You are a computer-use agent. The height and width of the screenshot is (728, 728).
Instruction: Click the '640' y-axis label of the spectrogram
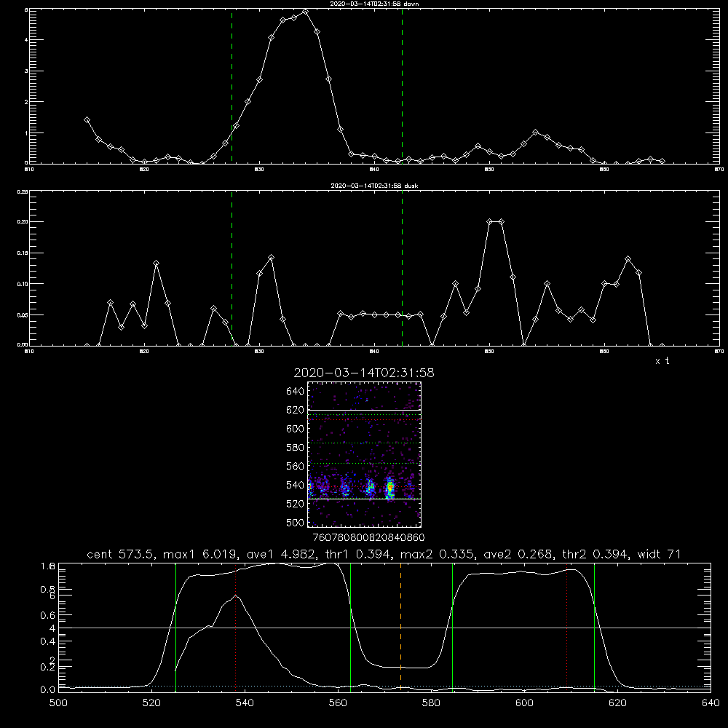295,392
